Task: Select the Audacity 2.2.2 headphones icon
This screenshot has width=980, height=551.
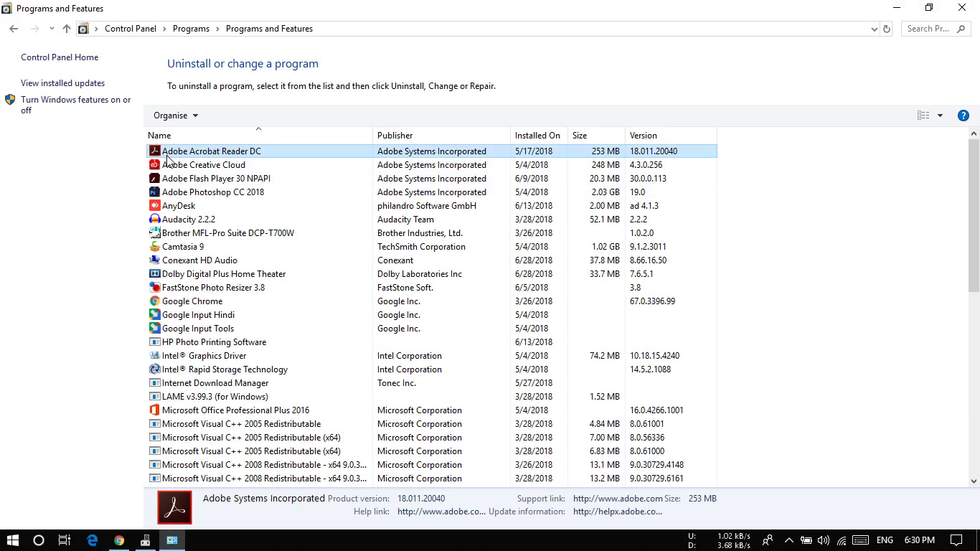Action: 154,220
